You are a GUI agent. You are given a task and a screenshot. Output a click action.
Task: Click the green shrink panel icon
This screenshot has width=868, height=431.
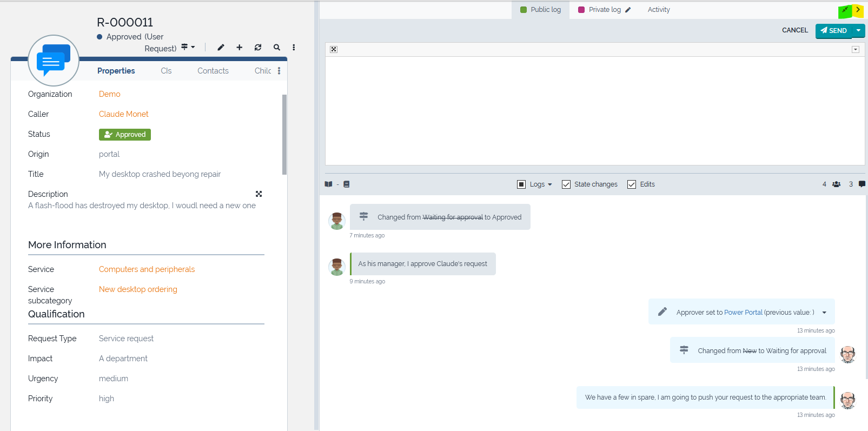[x=844, y=10]
